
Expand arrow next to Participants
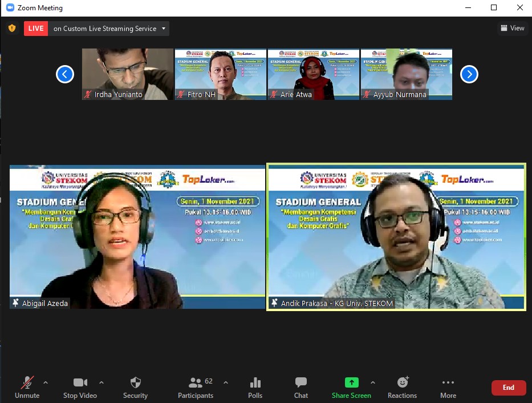[x=226, y=382]
